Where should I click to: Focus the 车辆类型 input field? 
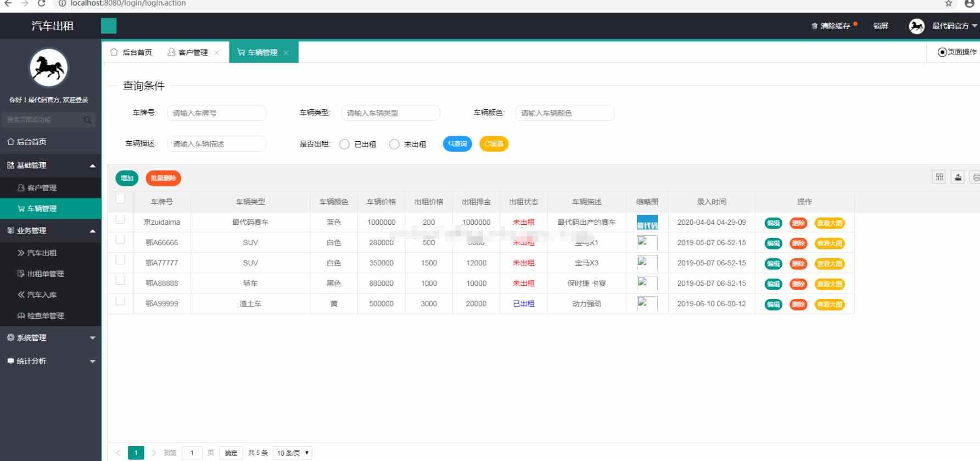tap(390, 113)
